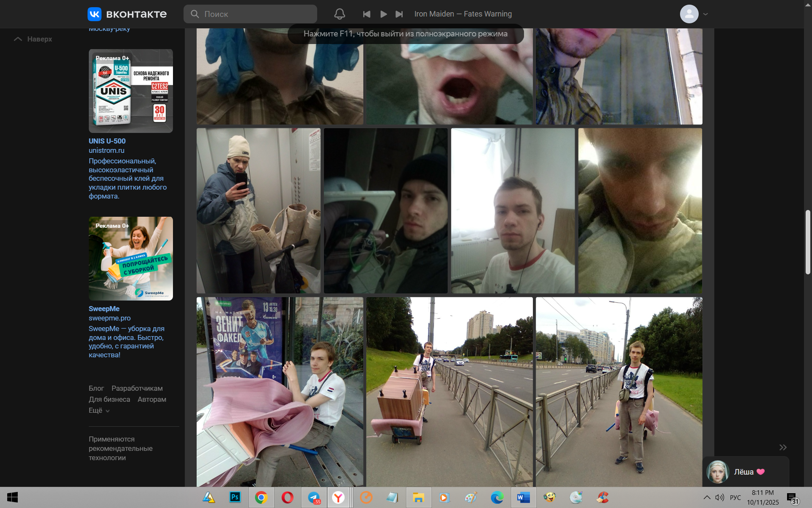Screen dimensions: 812x508
Task: Open the Разработчикам footer link
Action: 137,388
